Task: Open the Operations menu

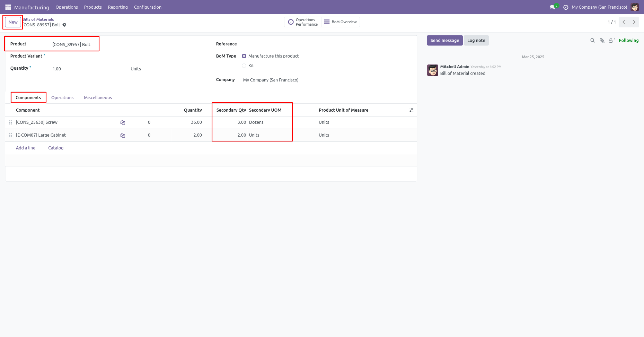Action: coord(67,7)
